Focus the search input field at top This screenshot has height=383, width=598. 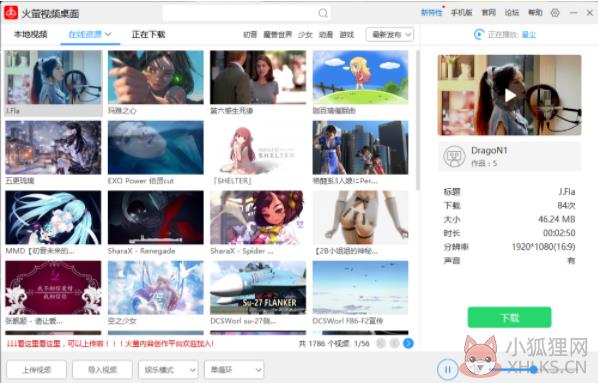pos(246,13)
